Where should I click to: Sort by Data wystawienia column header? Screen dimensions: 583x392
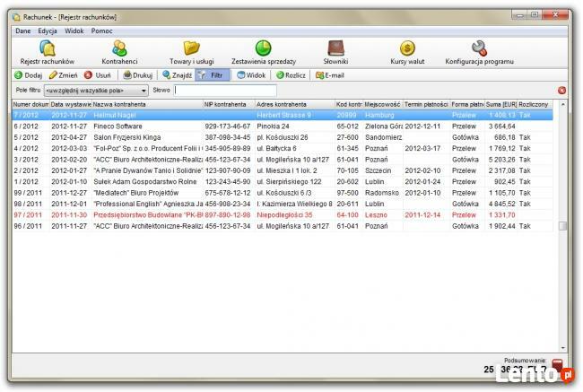[x=70, y=105]
